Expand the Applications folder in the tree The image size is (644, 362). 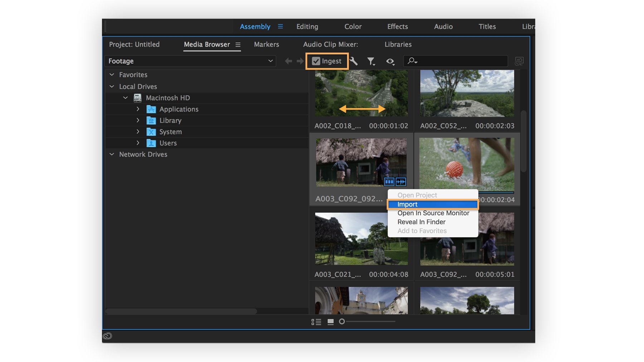pyautogui.click(x=138, y=109)
